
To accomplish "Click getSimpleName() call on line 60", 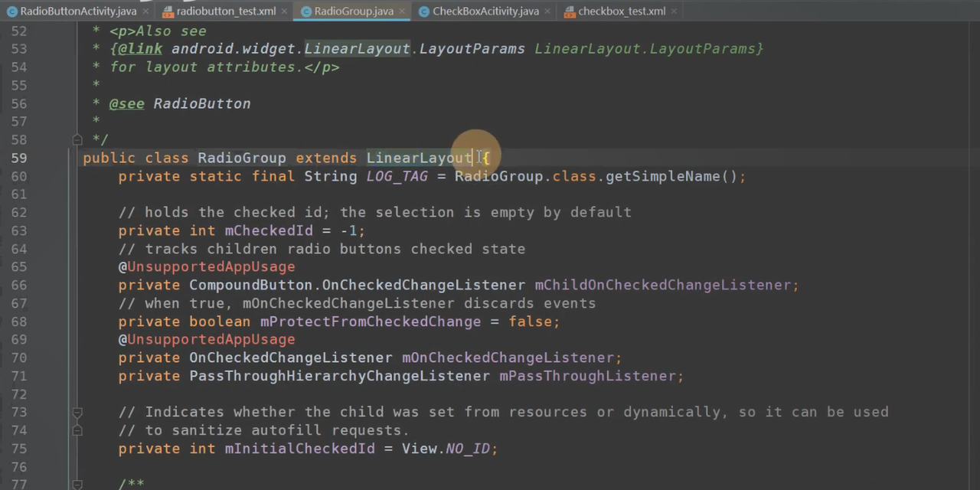I will tap(671, 176).
